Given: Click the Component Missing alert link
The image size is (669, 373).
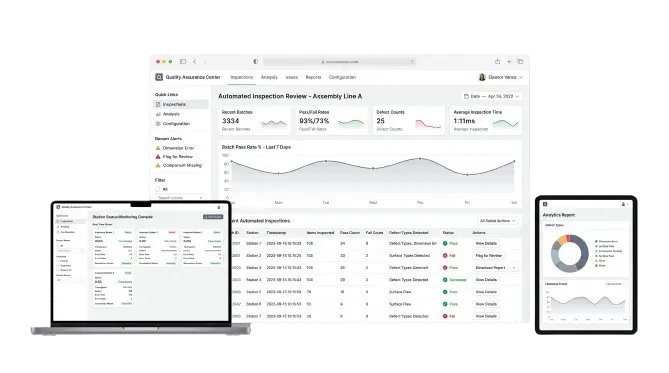Looking at the screenshot, I should (182, 165).
